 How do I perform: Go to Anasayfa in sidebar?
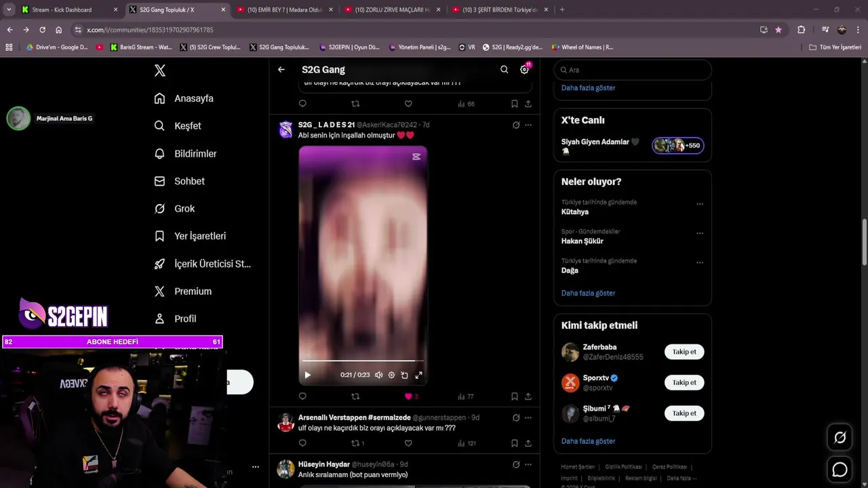(x=184, y=98)
